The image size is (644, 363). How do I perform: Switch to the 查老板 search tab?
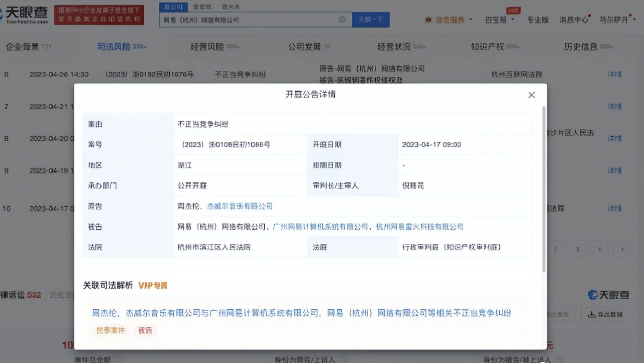tap(202, 7)
